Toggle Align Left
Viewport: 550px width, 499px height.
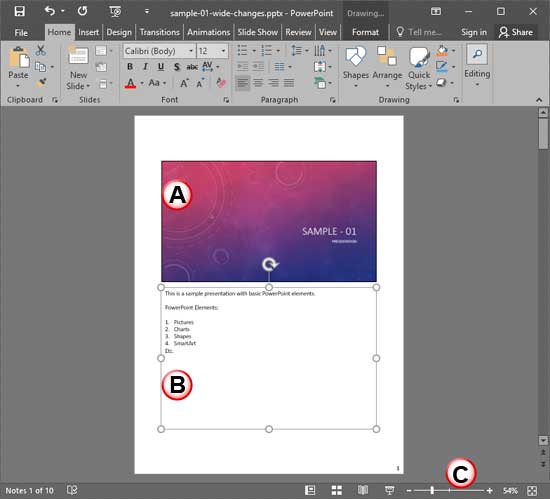(242, 83)
